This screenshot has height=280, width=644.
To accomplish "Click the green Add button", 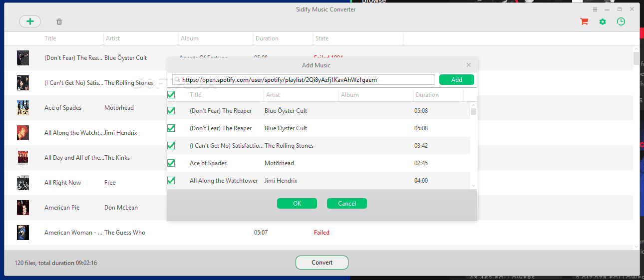I will coord(457,80).
